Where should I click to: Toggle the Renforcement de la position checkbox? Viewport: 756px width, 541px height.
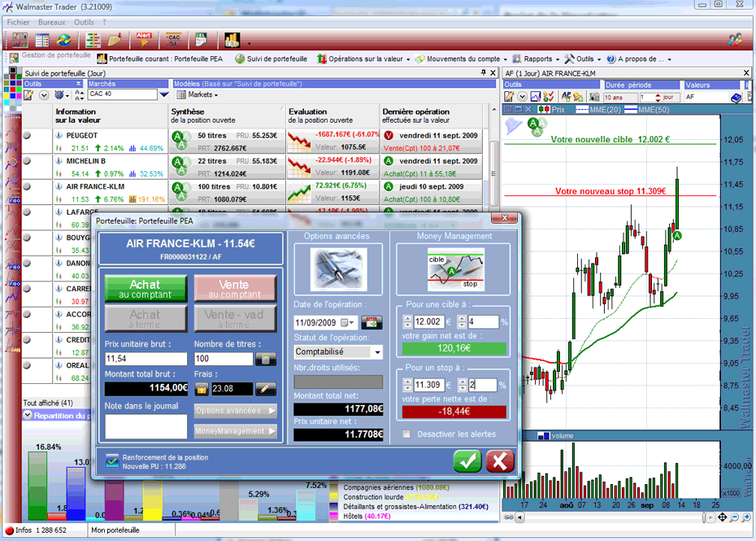112,461
